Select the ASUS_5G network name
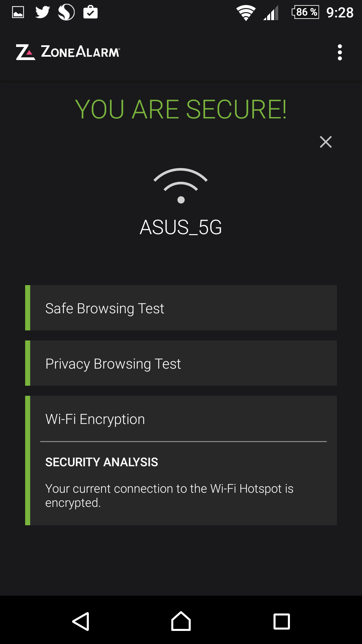This screenshot has width=362, height=644. (x=181, y=227)
